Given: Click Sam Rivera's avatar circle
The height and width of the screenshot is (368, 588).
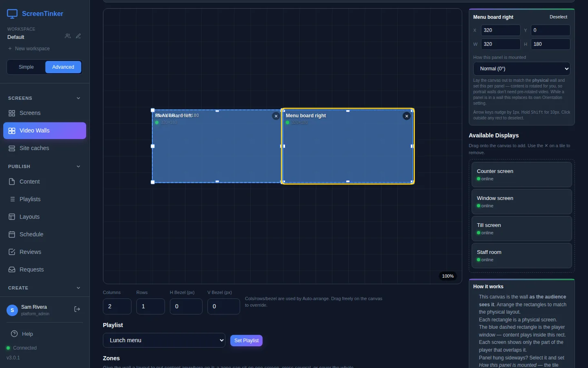Looking at the screenshot, I should click(12, 310).
